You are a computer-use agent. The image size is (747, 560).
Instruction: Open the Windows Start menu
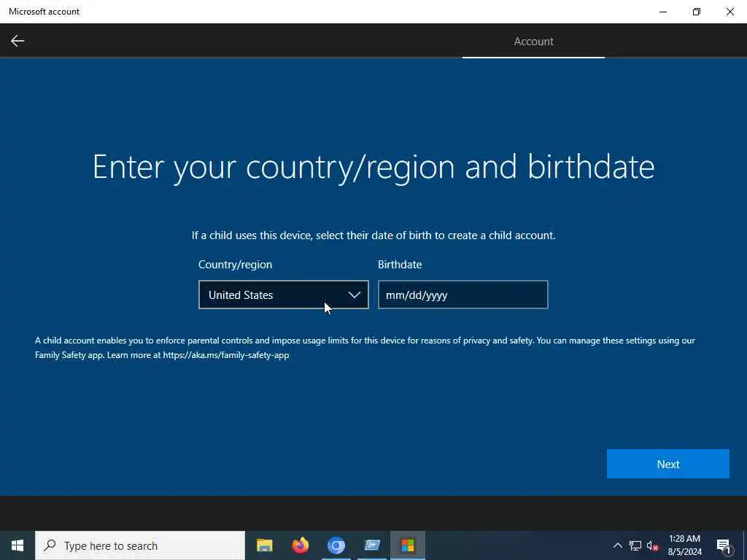pyautogui.click(x=18, y=545)
